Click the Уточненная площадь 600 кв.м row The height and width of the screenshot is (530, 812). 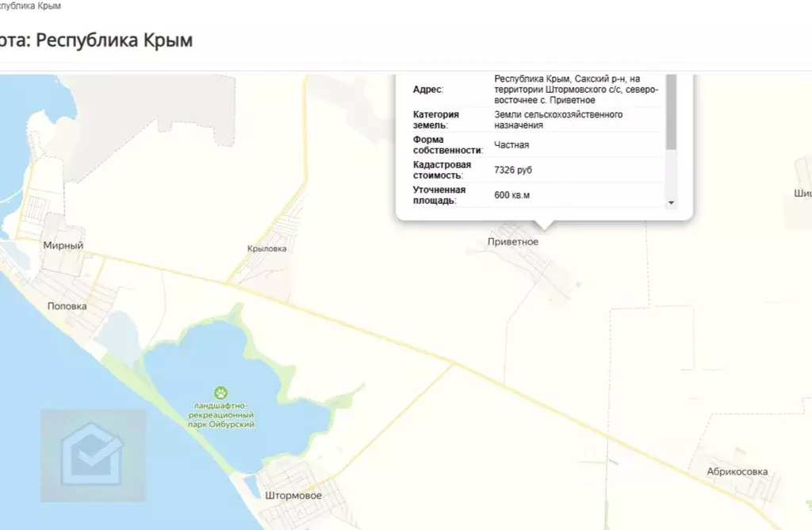pyautogui.click(x=538, y=195)
